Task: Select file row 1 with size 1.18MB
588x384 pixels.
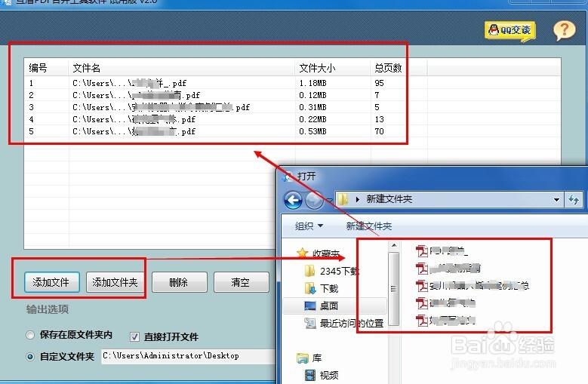Action: pyautogui.click(x=293, y=83)
